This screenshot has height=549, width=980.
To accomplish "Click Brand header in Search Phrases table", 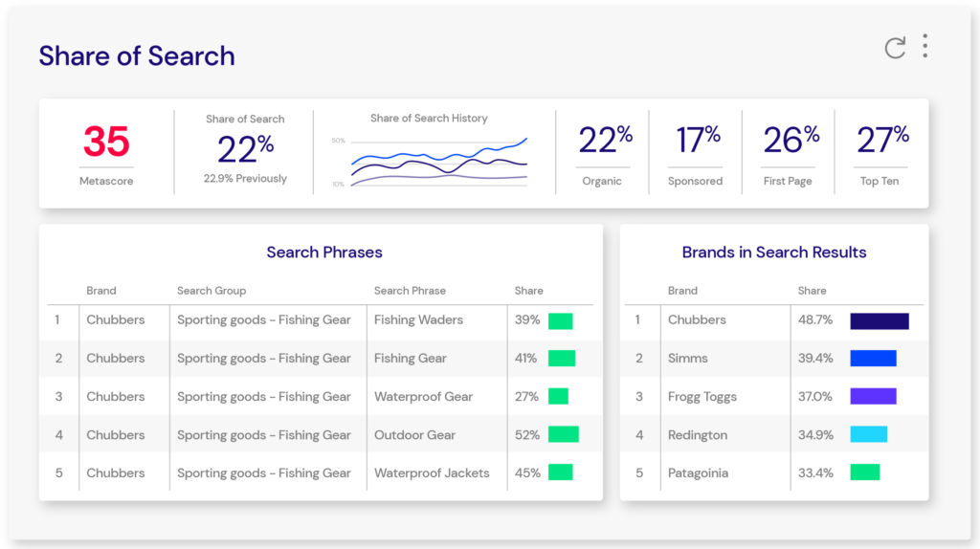I will click(101, 291).
